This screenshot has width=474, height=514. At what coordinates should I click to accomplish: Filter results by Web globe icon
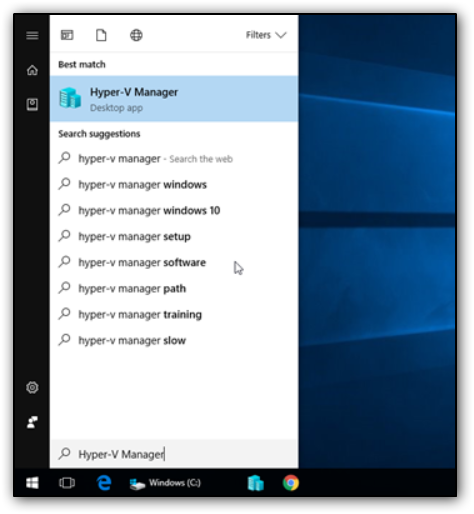136,35
